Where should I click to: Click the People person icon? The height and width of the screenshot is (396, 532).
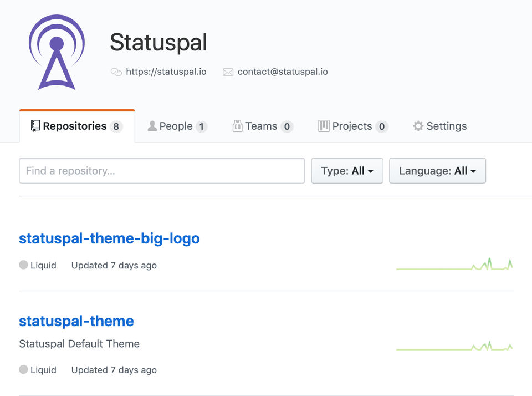[x=152, y=126]
